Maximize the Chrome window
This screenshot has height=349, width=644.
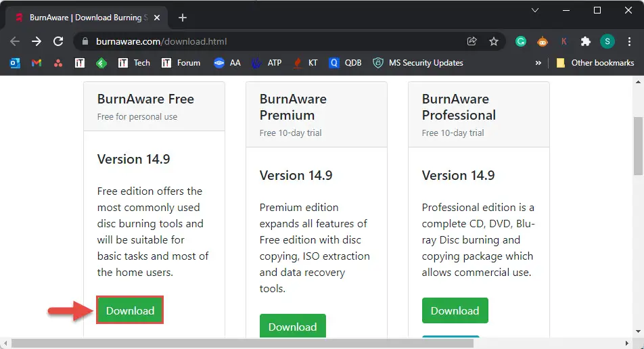tap(597, 10)
